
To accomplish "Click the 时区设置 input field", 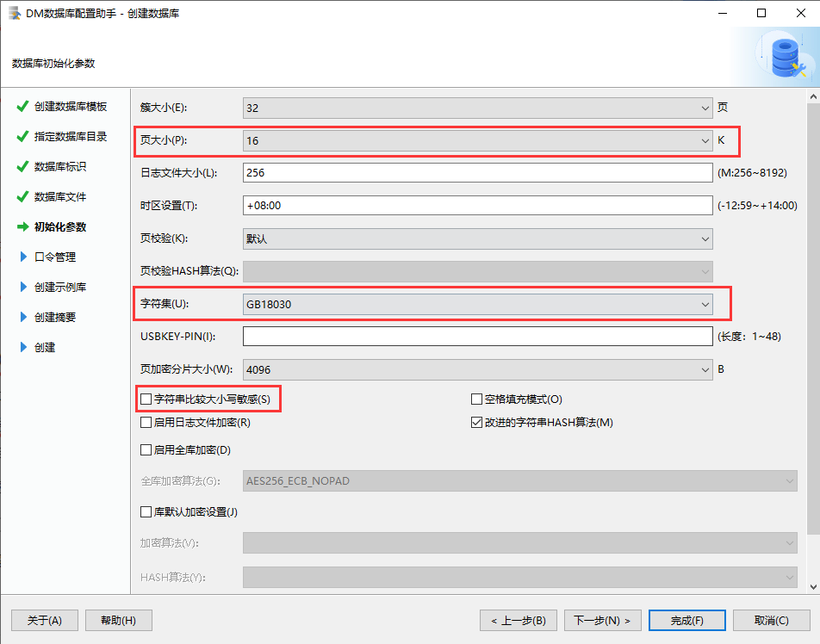I will 477,206.
